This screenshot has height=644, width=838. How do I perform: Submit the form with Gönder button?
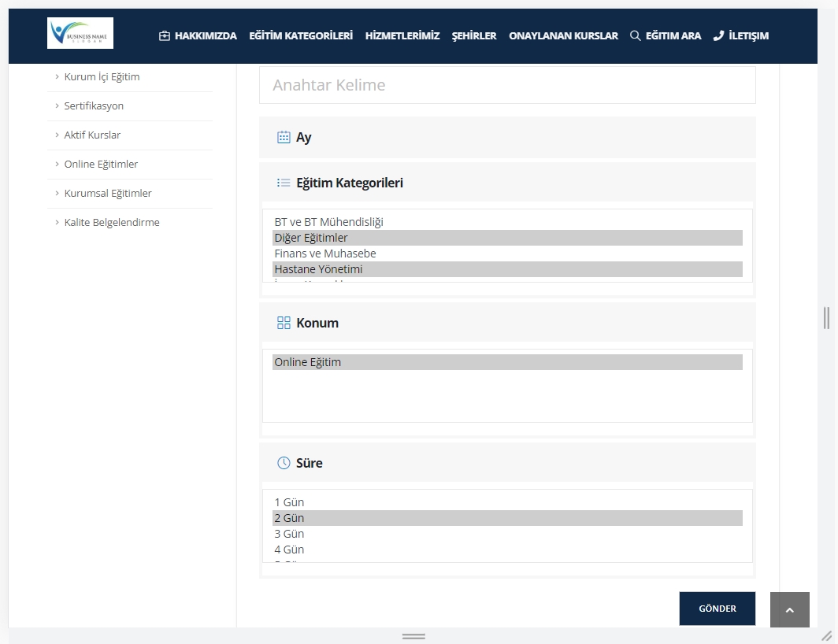pos(717,609)
